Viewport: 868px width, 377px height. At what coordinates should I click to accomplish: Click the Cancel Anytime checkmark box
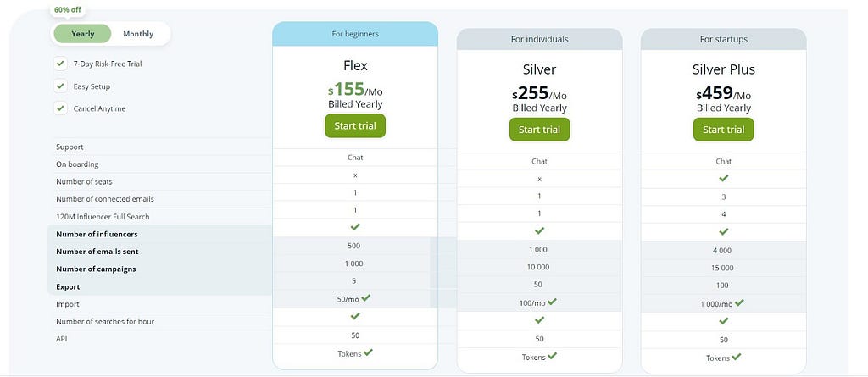60,108
